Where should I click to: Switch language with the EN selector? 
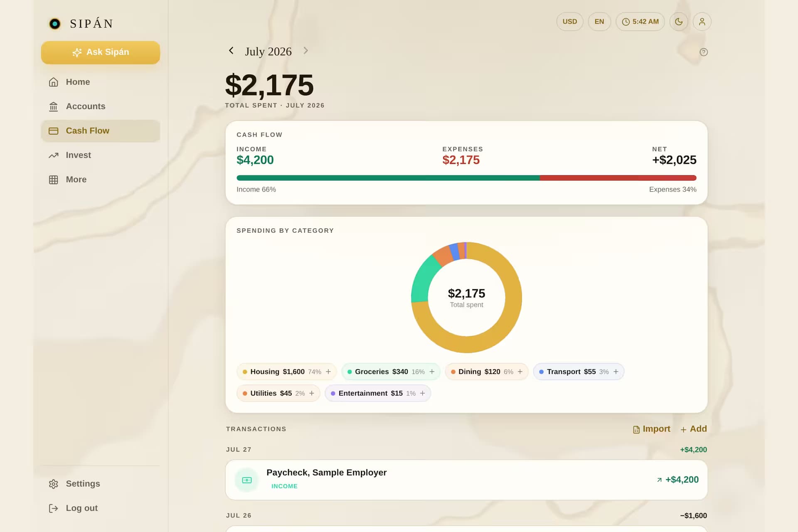599,22
